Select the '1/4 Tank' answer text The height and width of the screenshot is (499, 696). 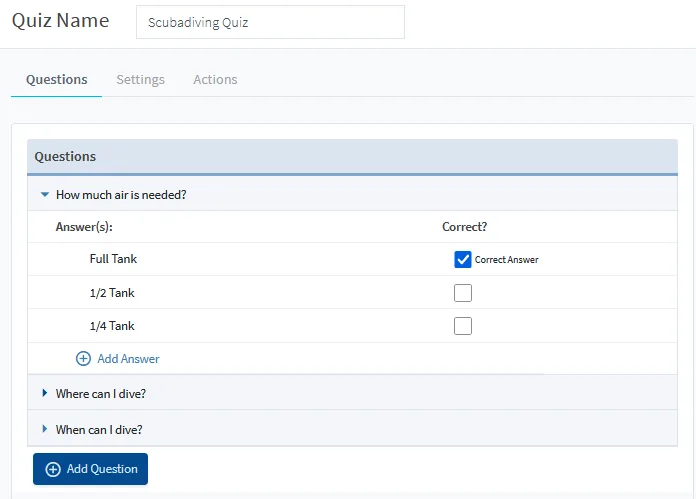pos(112,326)
